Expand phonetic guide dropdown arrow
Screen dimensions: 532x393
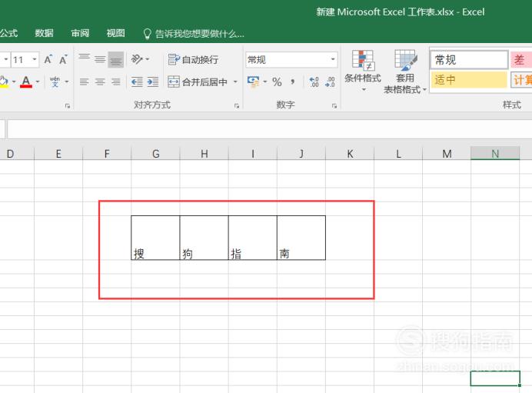67,82
